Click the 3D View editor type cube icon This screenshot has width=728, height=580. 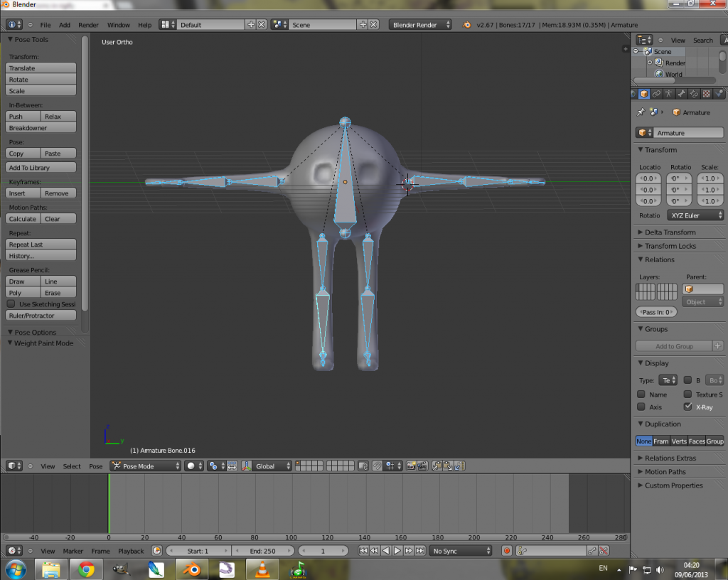tap(14, 466)
